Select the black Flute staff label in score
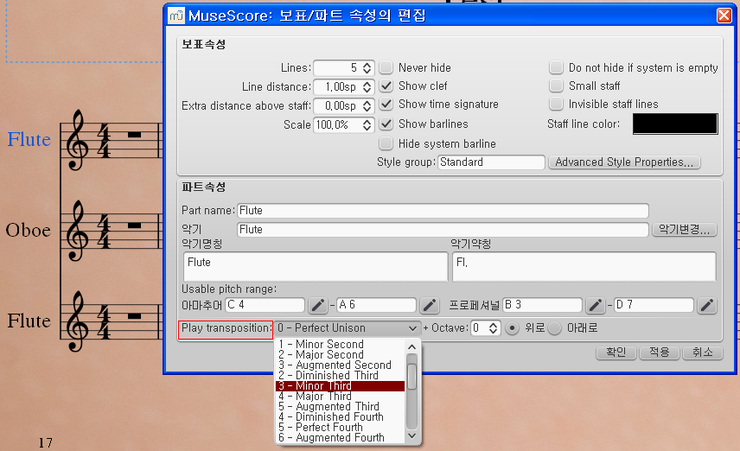The width and height of the screenshot is (740, 451). point(29,321)
